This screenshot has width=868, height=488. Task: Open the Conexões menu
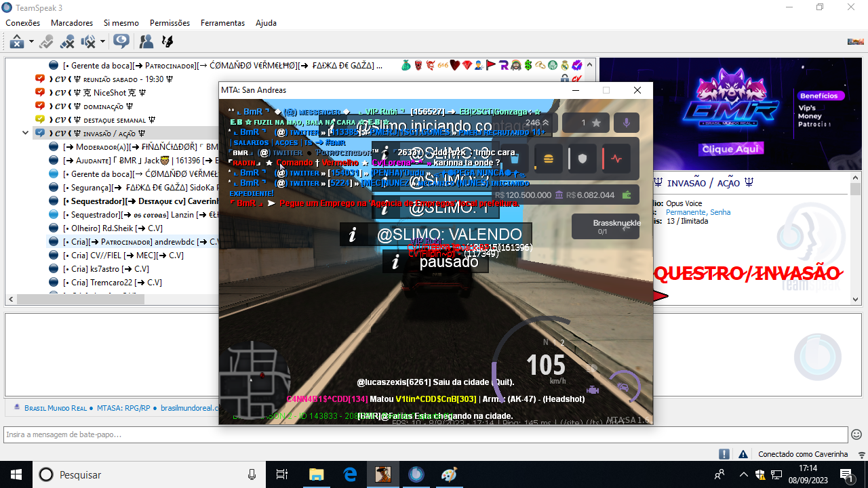pyautogui.click(x=23, y=23)
